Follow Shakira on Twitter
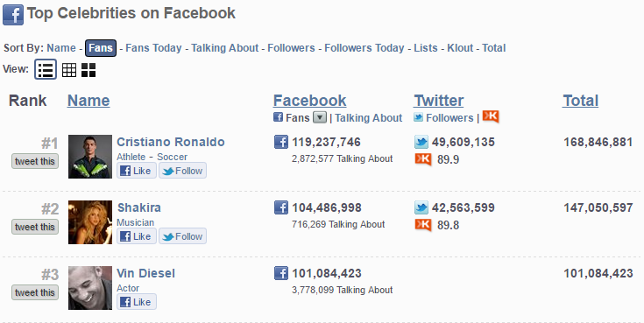Image resolution: width=644 pixels, height=323 pixels. (183, 236)
